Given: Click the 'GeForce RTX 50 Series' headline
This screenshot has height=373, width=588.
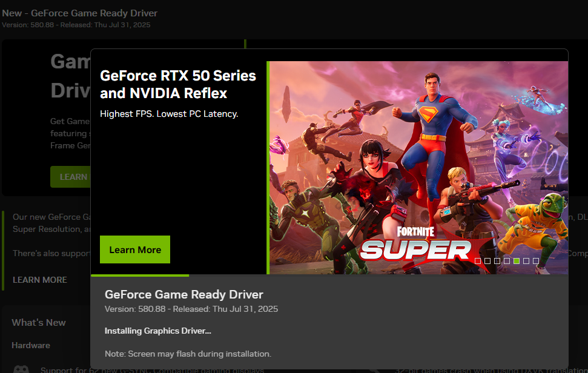Looking at the screenshot, I should coord(178,84).
